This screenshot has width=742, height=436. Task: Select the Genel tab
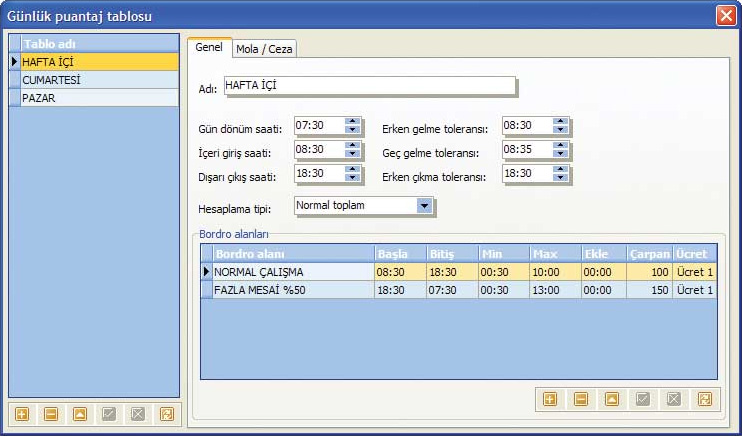point(210,48)
